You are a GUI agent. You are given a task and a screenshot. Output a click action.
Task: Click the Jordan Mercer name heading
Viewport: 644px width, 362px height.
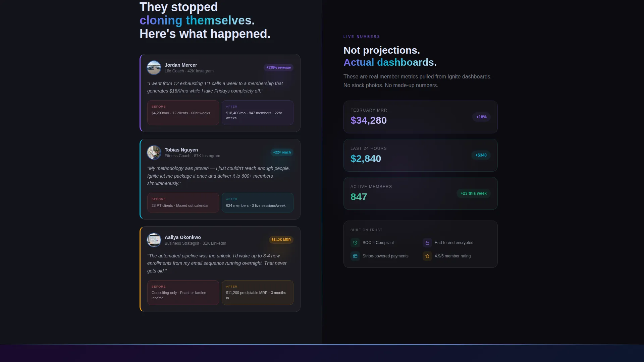click(180, 65)
